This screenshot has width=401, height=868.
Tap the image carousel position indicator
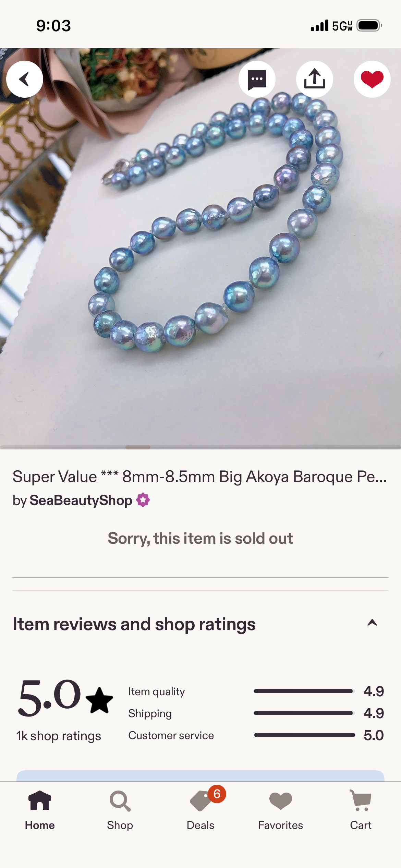138,447
